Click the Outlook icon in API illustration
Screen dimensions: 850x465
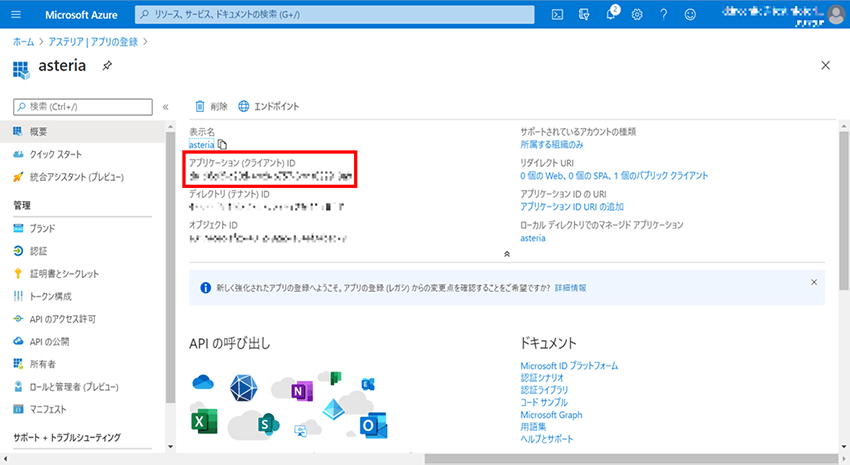373,425
